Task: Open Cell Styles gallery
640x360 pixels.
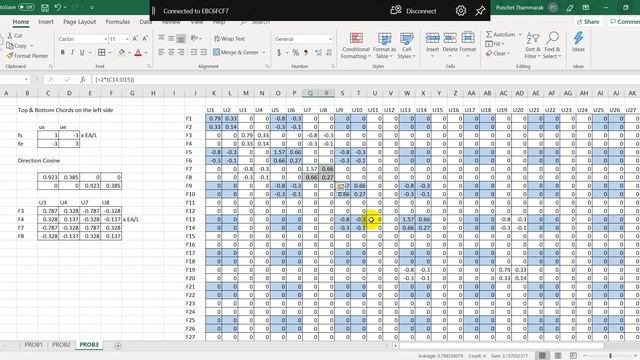Action: [x=406, y=46]
